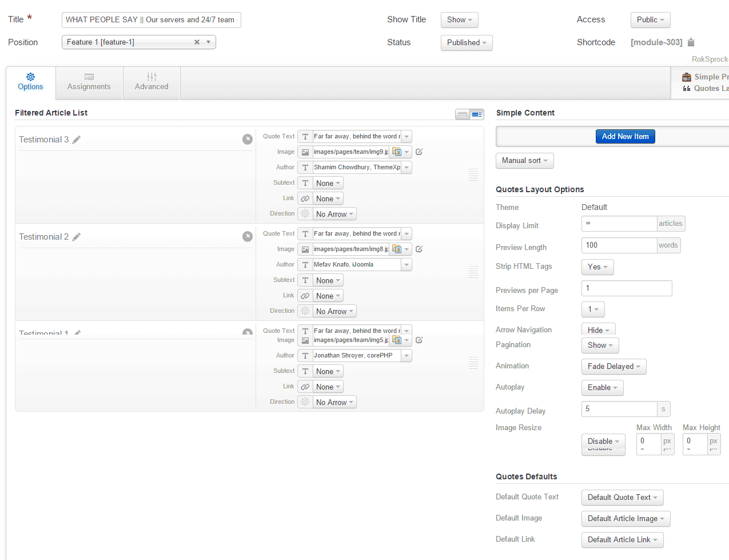Open the Advanced tab
The image size is (729, 560).
[x=152, y=83]
